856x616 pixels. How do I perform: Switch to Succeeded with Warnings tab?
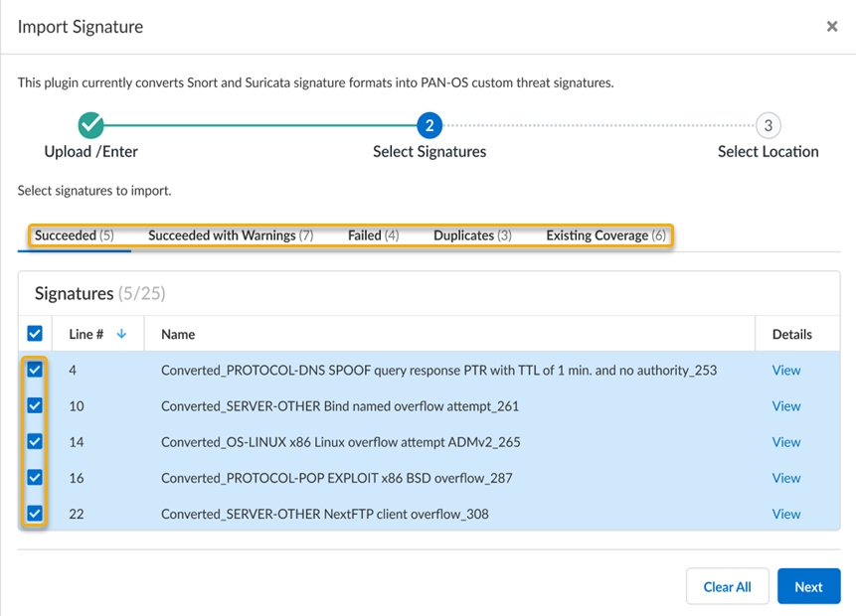[231, 235]
